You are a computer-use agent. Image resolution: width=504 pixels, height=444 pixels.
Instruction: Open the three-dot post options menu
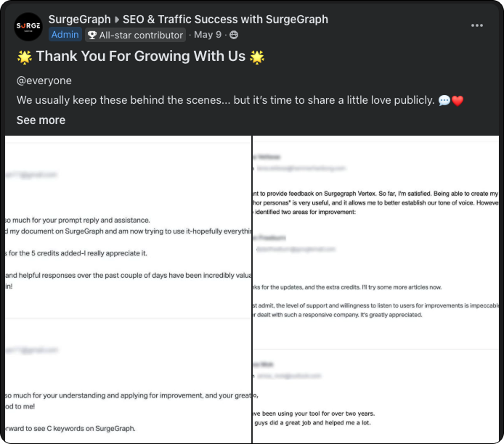(x=476, y=25)
